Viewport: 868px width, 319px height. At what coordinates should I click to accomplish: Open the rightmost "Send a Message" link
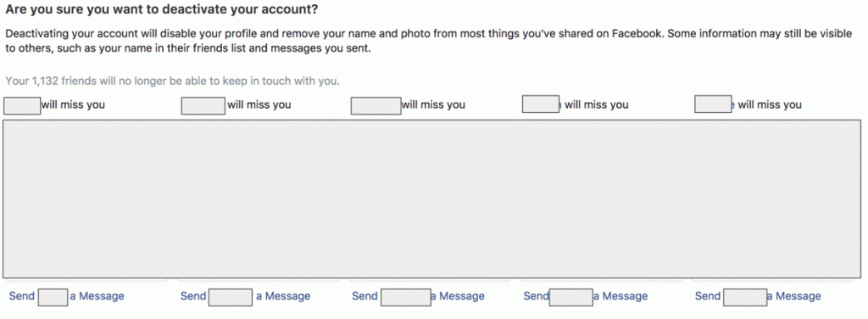[758, 296]
